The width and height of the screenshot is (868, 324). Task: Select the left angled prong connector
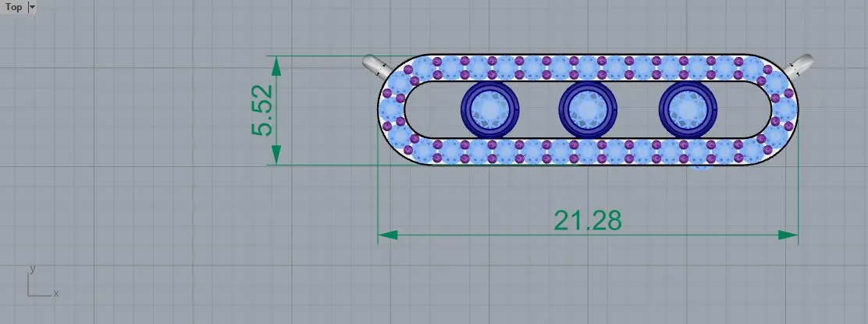click(x=377, y=66)
